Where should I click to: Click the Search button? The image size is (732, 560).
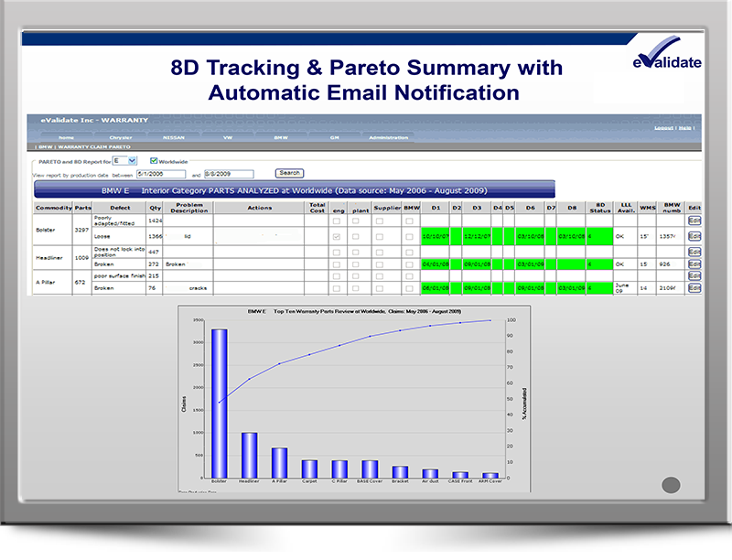point(289,173)
